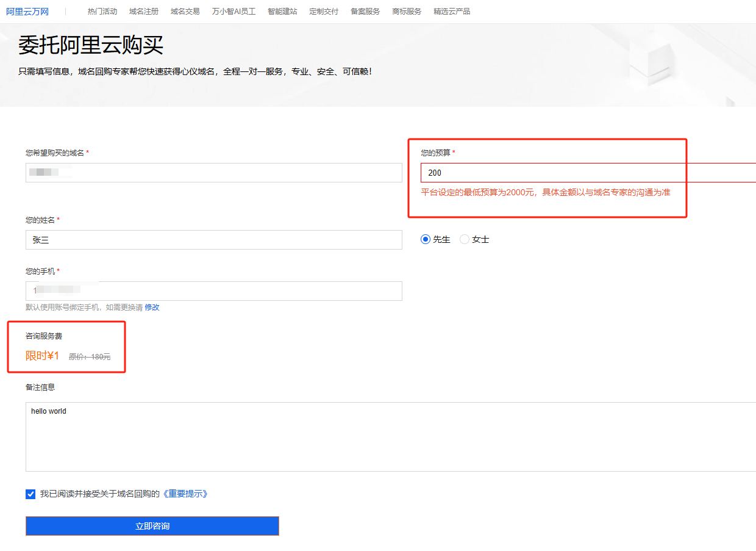The image size is (756, 551).
Task: Click the 委托阿里云购买 page heading
Action: 91,46
